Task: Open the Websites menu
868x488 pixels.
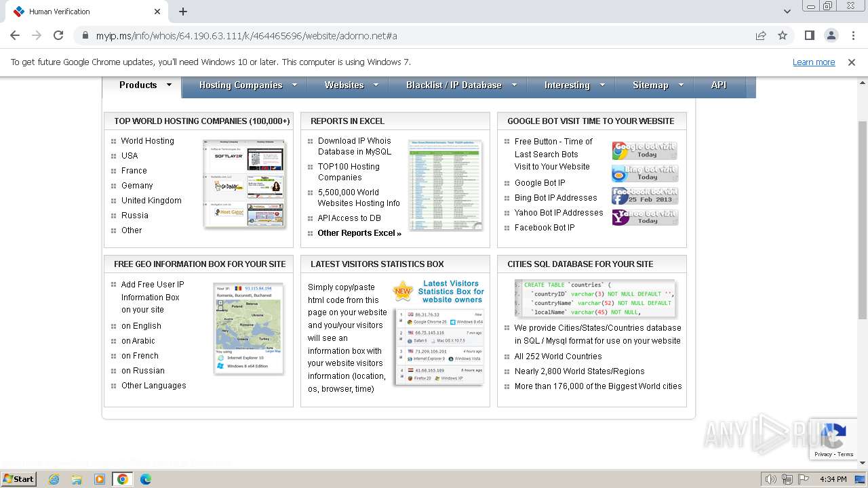Action: tap(344, 85)
